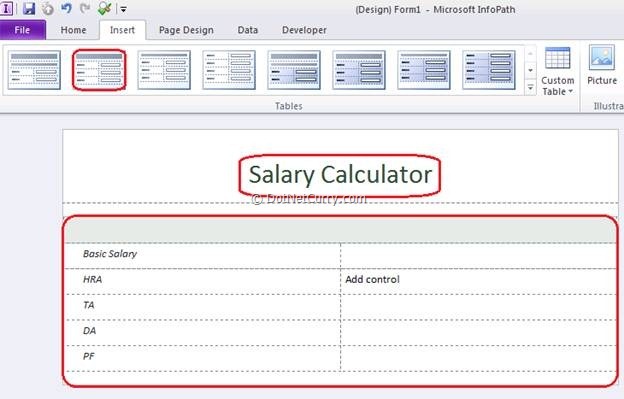Open the File tab

[22, 30]
